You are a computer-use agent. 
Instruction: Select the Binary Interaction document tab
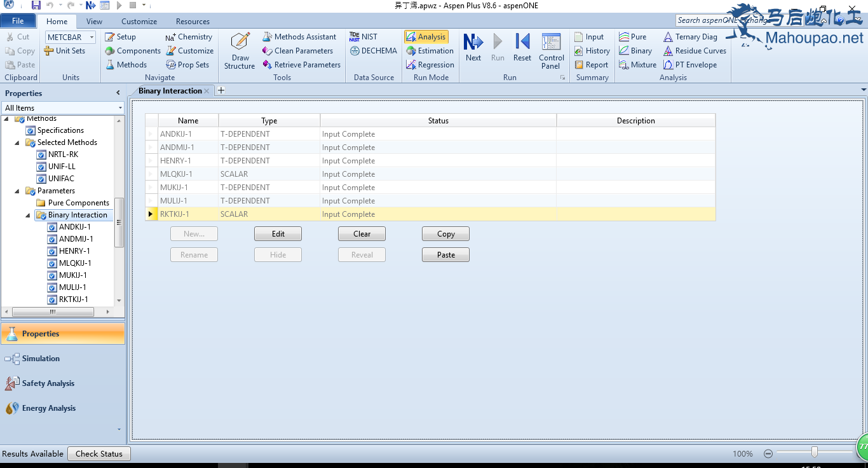coord(170,90)
